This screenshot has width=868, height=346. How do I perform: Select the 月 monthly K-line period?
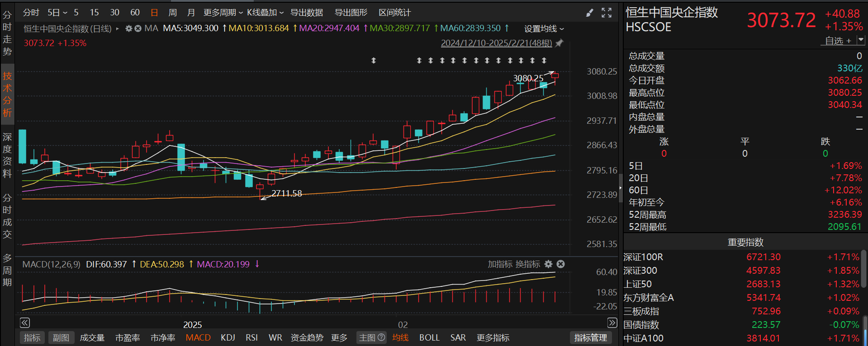click(191, 13)
